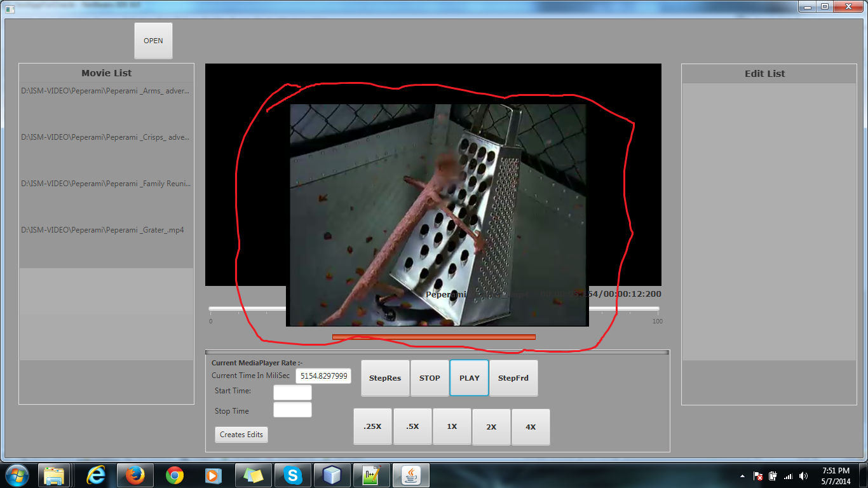Step backward with the StepRes button
Screen dimensions: 868x488
click(385, 378)
